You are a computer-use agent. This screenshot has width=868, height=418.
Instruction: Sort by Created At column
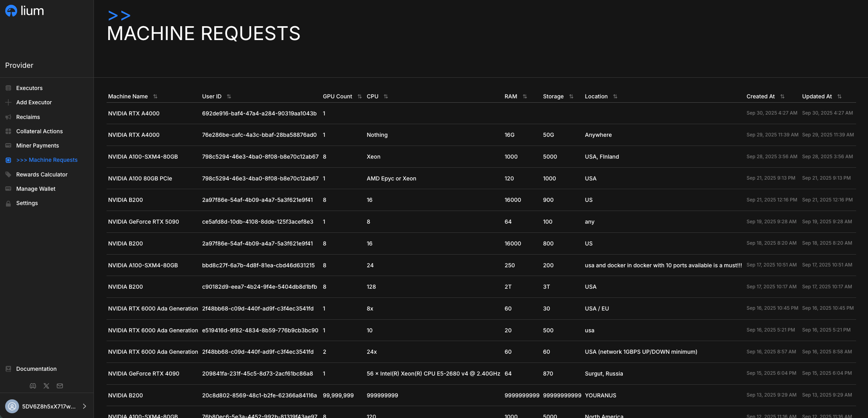(782, 96)
